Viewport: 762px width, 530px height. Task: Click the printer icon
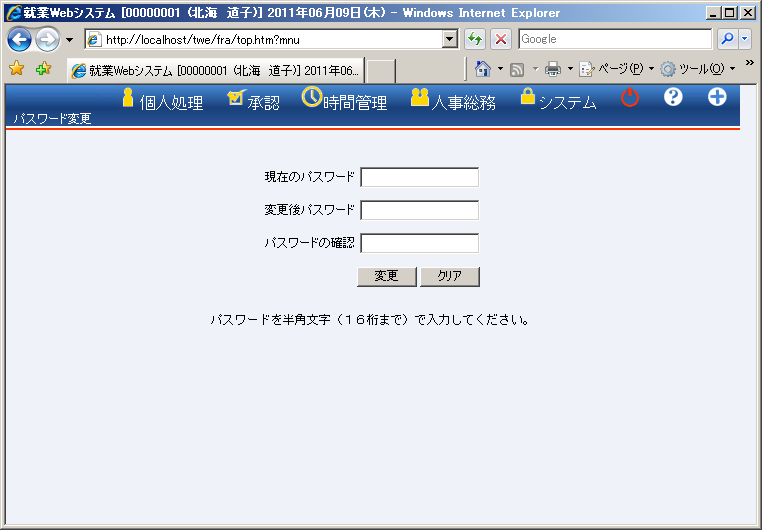click(x=552, y=69)
